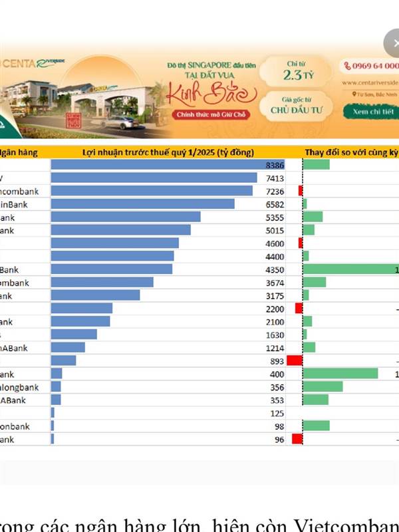This screenshot has height=532, width=399.
Task: Click the bank label ending 'ombank' in the 3674 row
Action: click(x=15, y=283)
